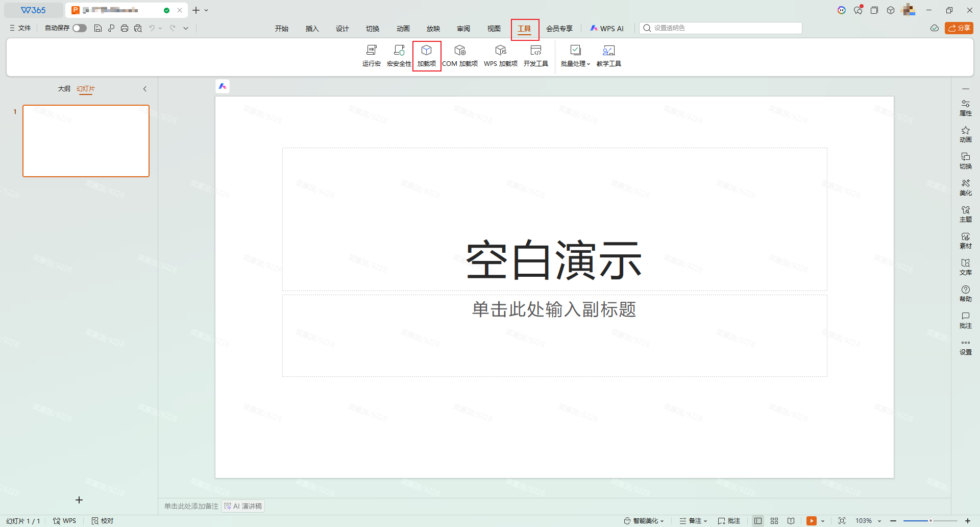
Task: Toggle the 自动保存 auto-save switch
Action: 79,28
